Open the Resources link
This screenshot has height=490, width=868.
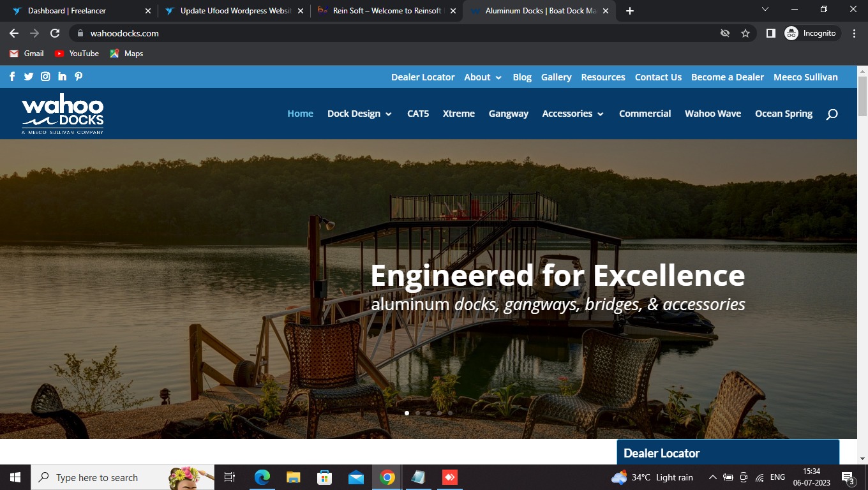click(x=603, y=77)
